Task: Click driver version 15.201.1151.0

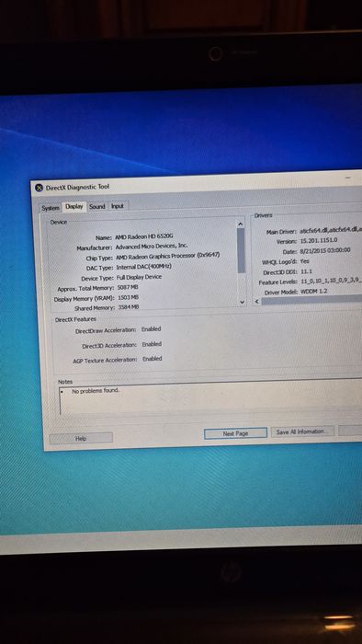Action: pos(319,241)
